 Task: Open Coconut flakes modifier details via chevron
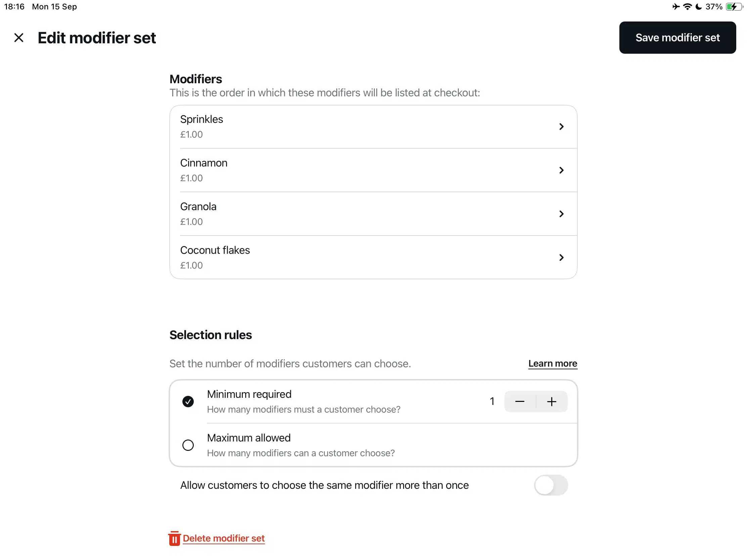pos(562,257)
